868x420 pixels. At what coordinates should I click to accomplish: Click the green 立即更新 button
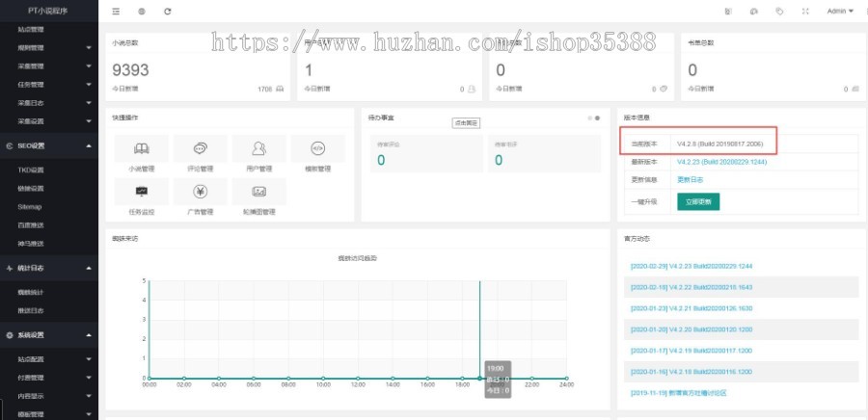point(698,201)
